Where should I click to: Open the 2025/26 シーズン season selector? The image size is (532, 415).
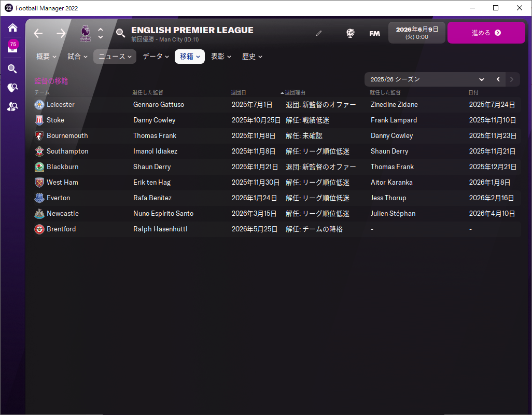point(427,79)
